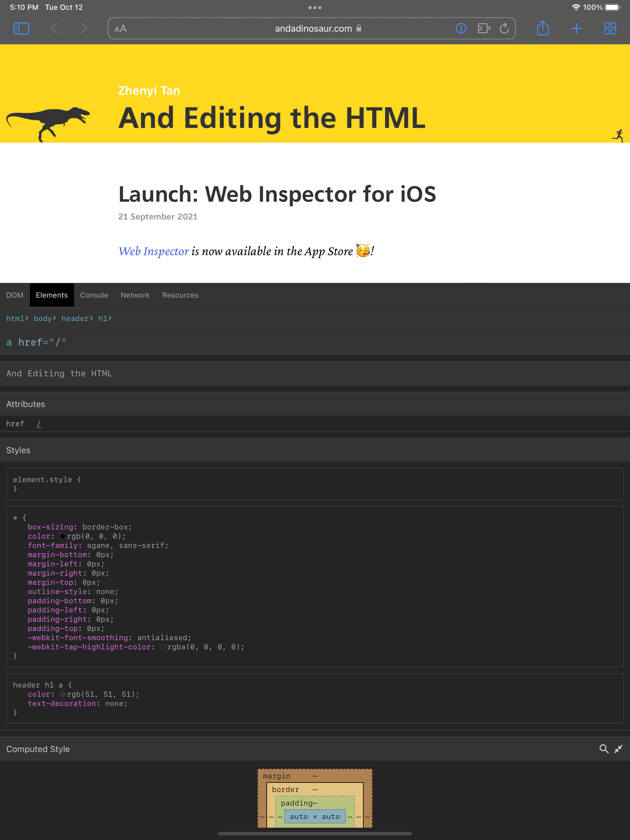630x840 pixels.
Task: Click the Web Inspector article link
Action: tap(154, 251)
